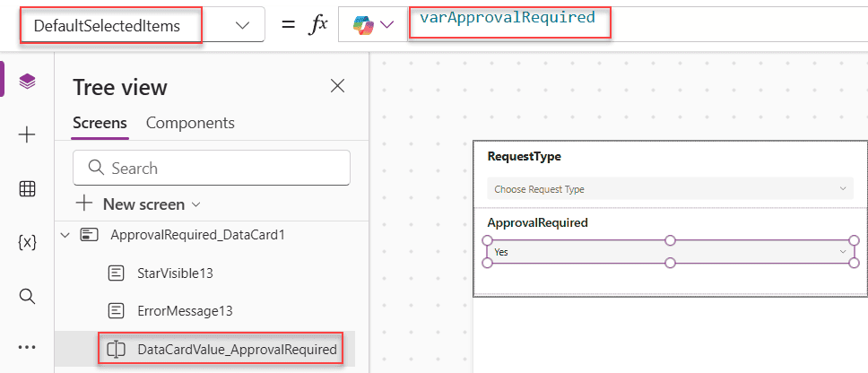Click the fx function icon
Viewport: 868px width, 373px height.
click(x=317, y=24)
